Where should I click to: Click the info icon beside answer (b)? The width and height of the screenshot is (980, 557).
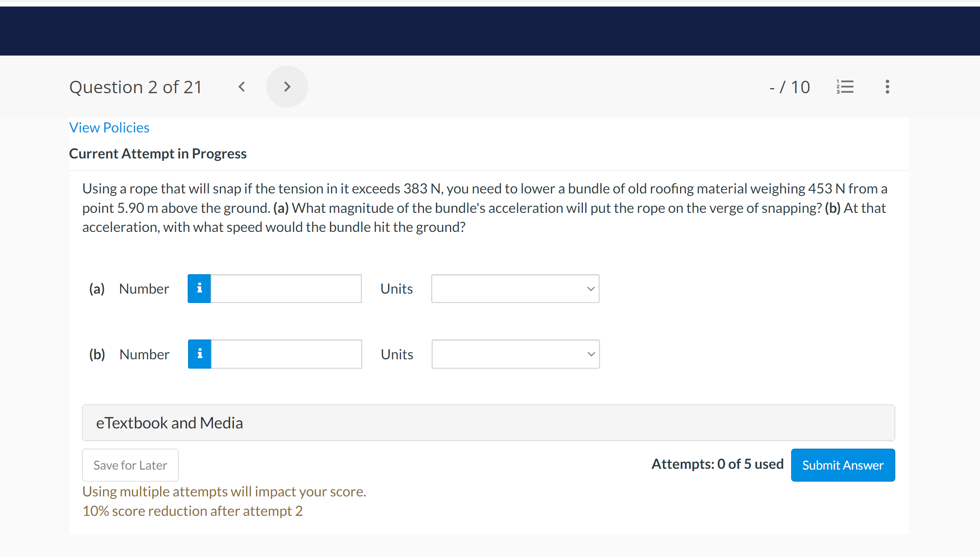point(199,354)
